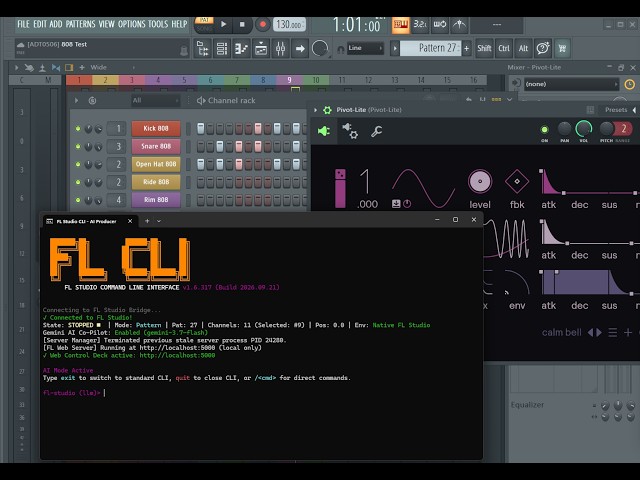Click the help chat bubble icon
This screenshot has width=640, height=480.
[x=542, y=49]
